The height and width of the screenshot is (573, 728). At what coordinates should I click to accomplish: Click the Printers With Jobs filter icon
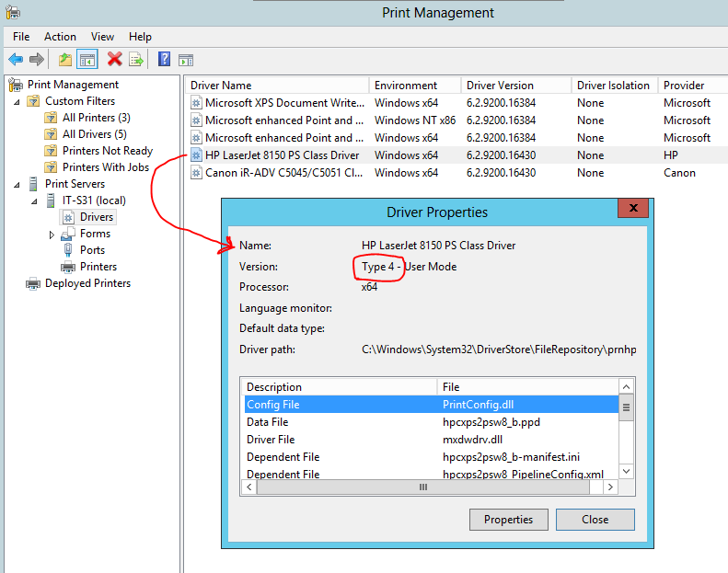(x=51, y=167)
